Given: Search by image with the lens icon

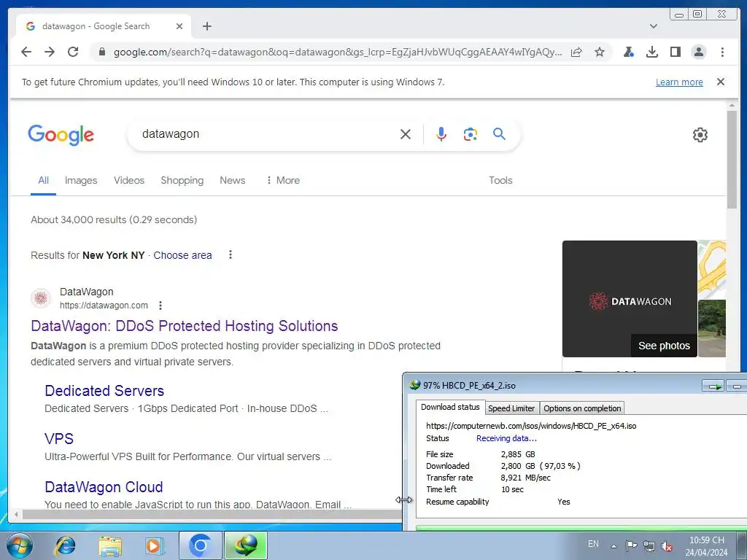Looking at the screenshot, I should [x=471, y=134].
